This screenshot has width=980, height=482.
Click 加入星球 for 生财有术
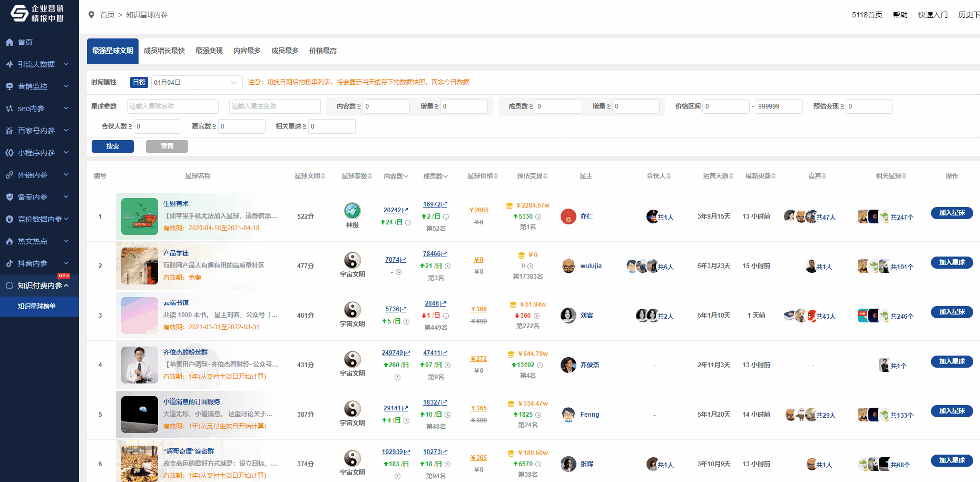952,213
